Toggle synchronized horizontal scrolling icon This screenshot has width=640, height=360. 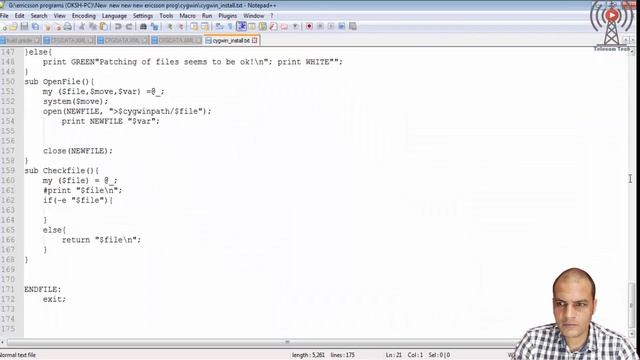pos(204,27)
